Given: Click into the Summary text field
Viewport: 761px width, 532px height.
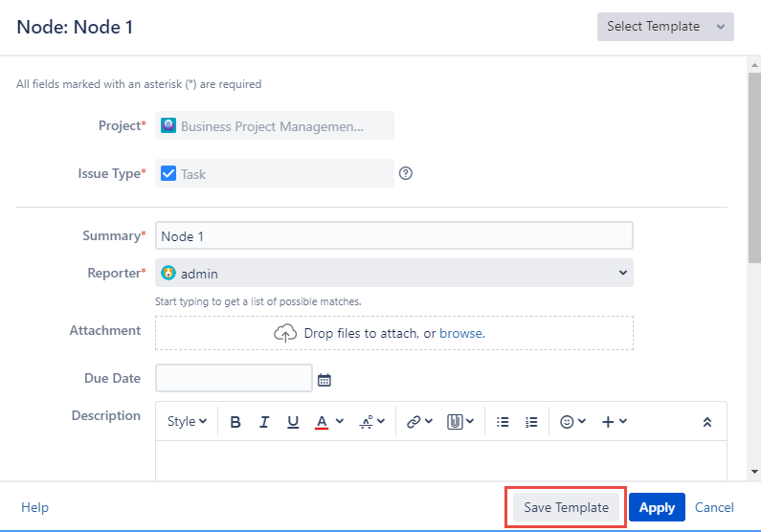Looking at the screenshot, I should 393,236.
